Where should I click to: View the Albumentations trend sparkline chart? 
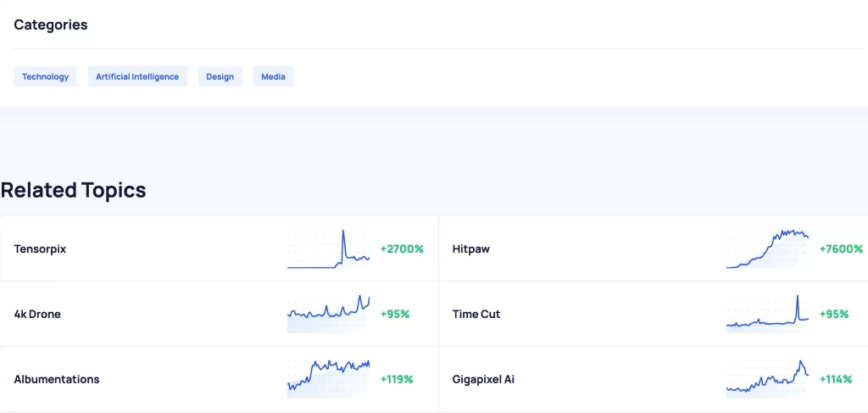[x=328, y=379]
